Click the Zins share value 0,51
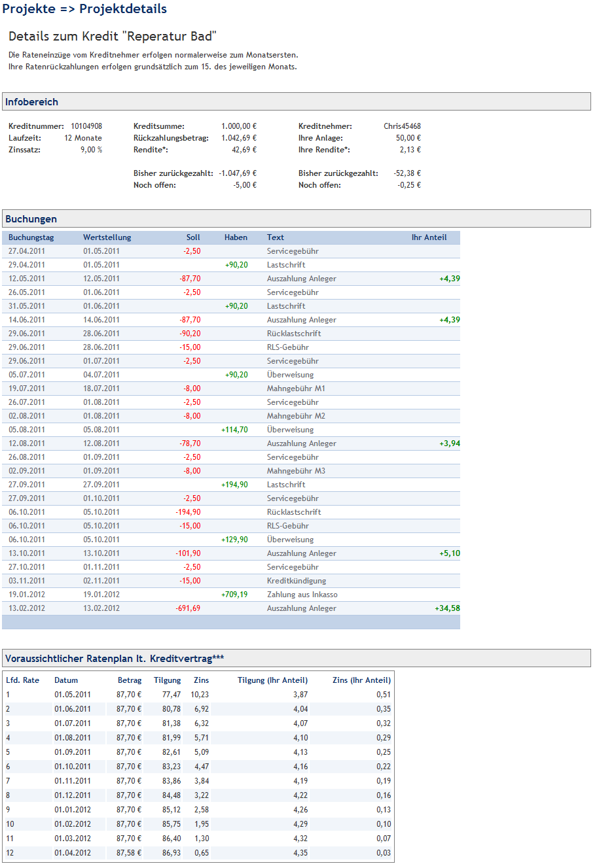This screenshot has width=597, height=868. coord(384,695)
